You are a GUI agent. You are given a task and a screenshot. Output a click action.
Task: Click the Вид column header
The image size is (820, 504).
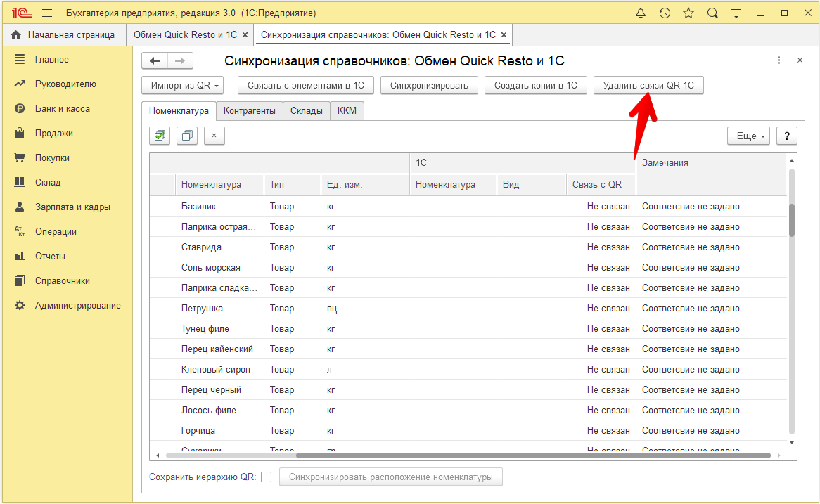tap(532, 185)
